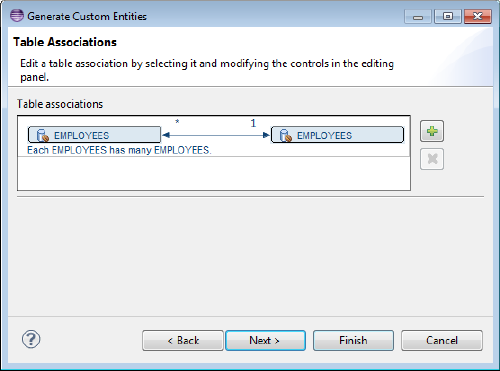Proceed with the Next button
Viewport: 500px width, 371px height.
(265, 340)
